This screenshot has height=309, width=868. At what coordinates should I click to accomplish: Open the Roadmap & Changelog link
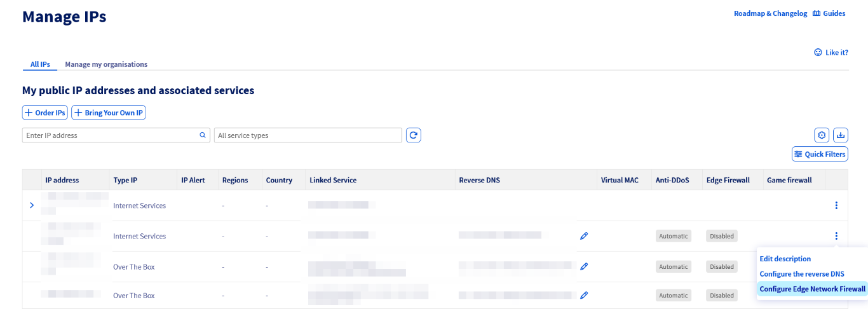click(x=770, y=13)
